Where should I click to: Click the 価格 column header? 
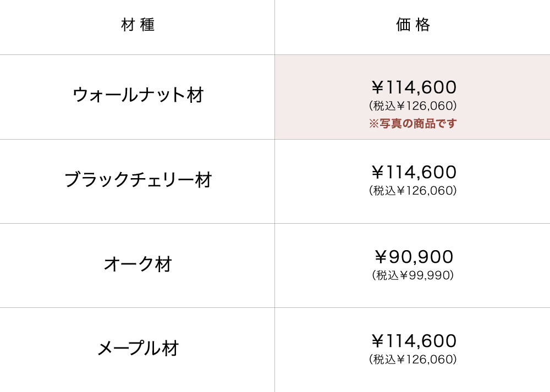tap(413, 25)
